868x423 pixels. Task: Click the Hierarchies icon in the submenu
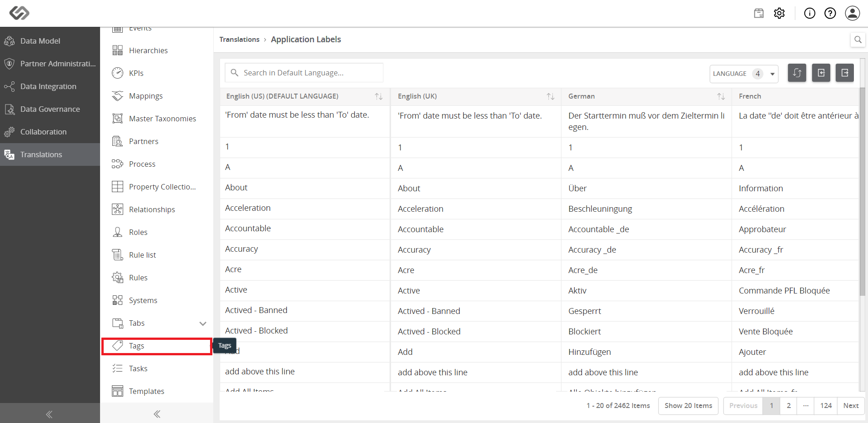[x=117, y=50]
